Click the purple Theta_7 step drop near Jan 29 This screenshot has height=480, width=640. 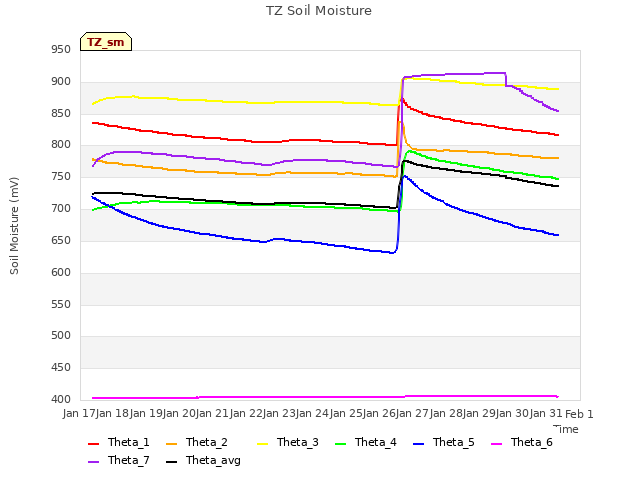[x=506, y=79]
